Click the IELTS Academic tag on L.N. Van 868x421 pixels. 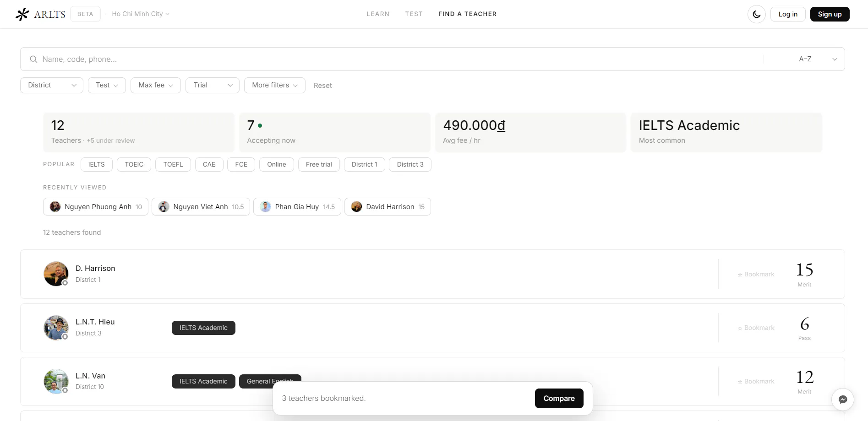point(203,381)
